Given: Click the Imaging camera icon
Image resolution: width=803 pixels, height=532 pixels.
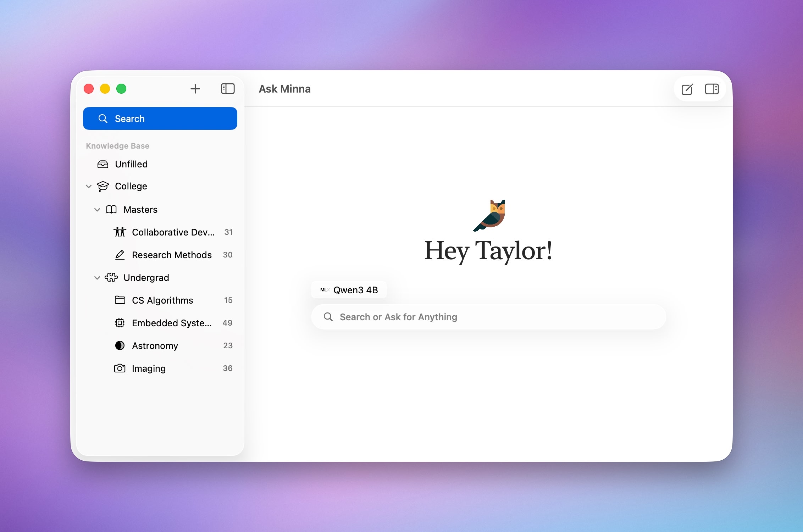Looking at the screenshot, I should click(x=120, y=368).
